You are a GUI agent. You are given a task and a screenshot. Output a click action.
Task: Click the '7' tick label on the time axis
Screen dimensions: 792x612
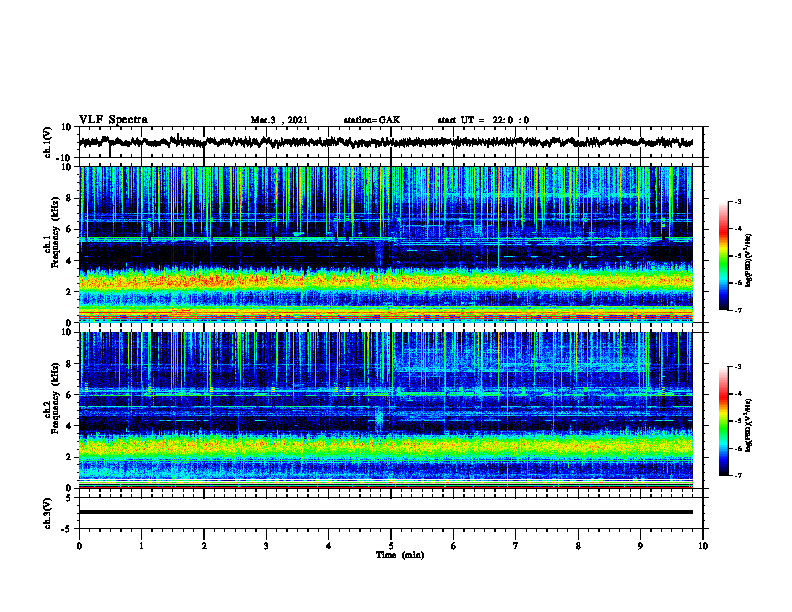[x=516, y=546]
